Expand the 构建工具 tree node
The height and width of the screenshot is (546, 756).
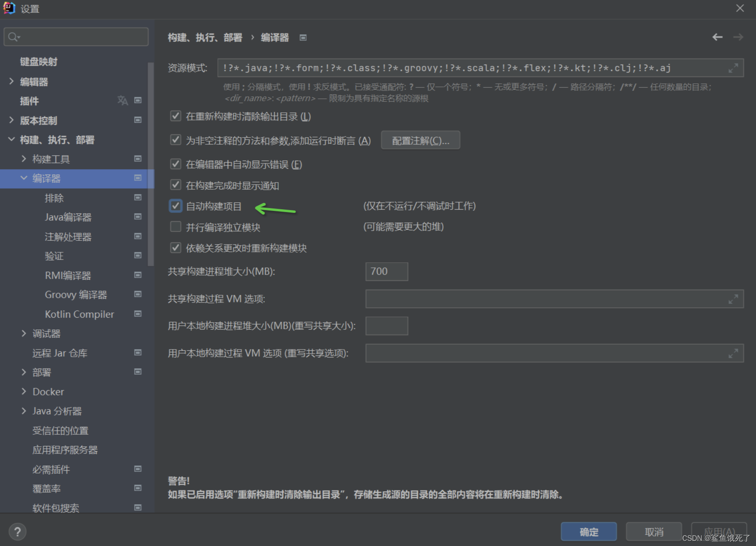click(24, 159)
